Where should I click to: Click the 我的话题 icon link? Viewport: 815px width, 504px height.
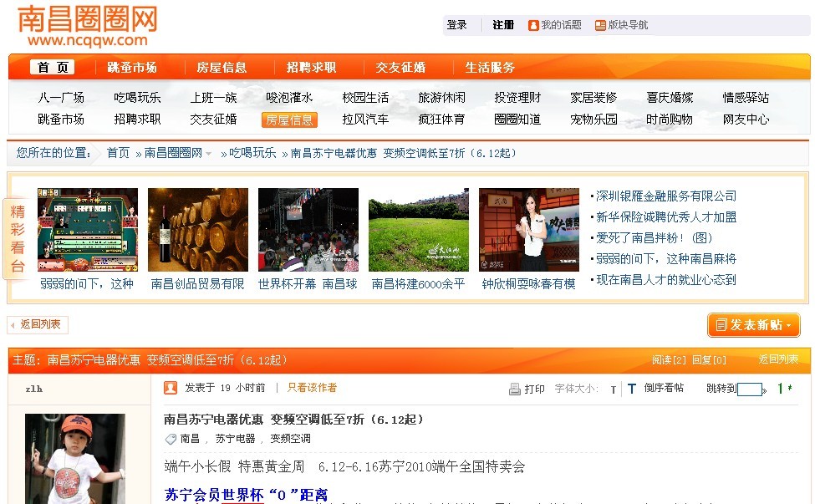point(533,25)
